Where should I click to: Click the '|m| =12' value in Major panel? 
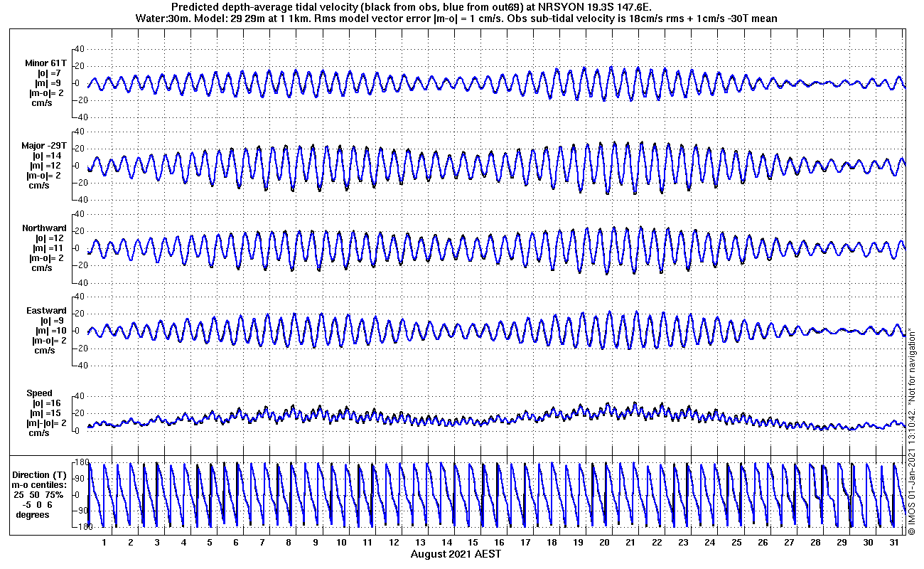(x=48, y=166)
